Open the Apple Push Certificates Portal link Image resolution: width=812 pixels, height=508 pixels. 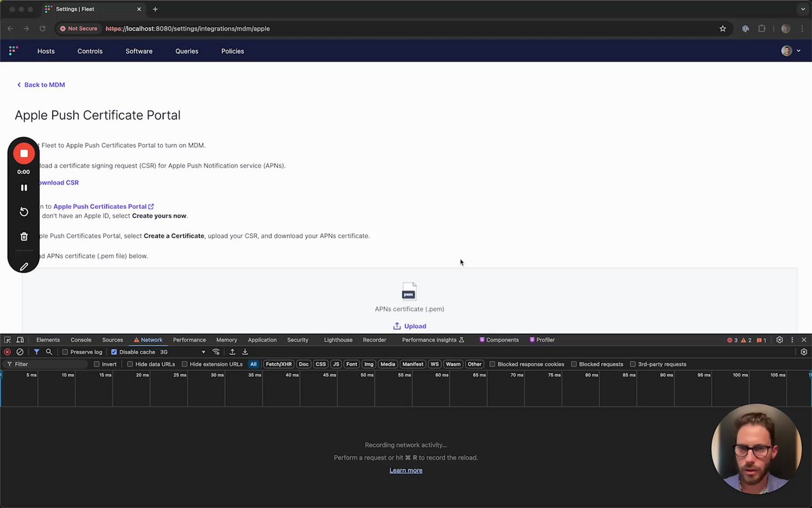[103, 206]
